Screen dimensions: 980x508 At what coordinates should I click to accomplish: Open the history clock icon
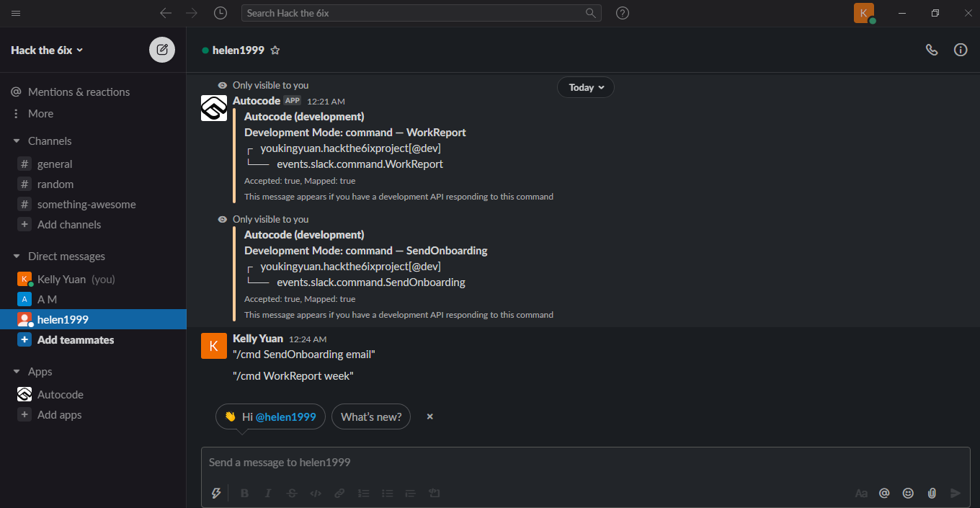click(x=220, y=13)
